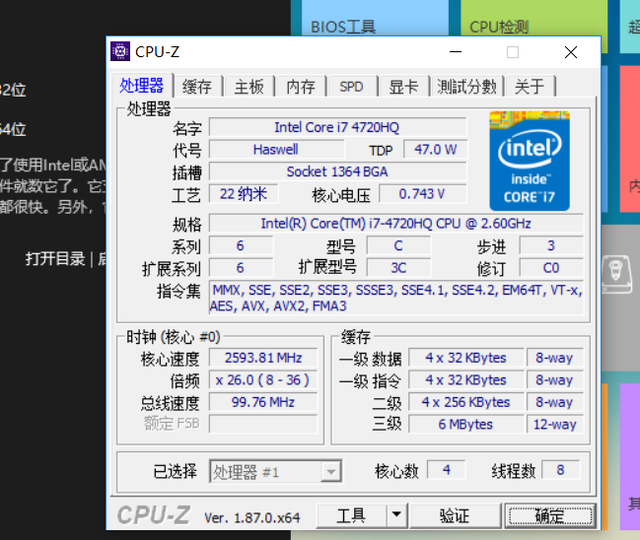Show the 关于 tab
This screenshot has width=640, height=540.
point(530,87)
